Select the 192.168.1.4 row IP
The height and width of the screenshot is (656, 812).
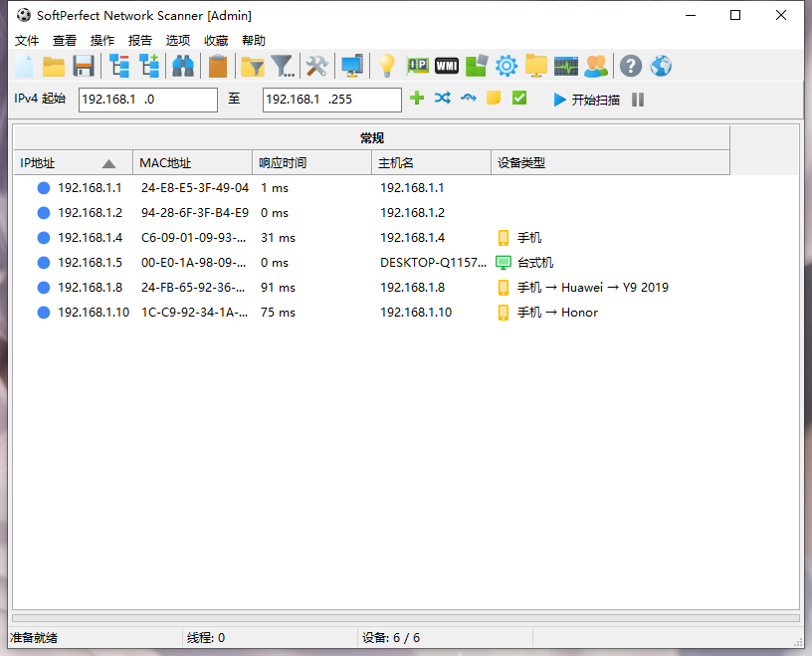coord(91,237)
